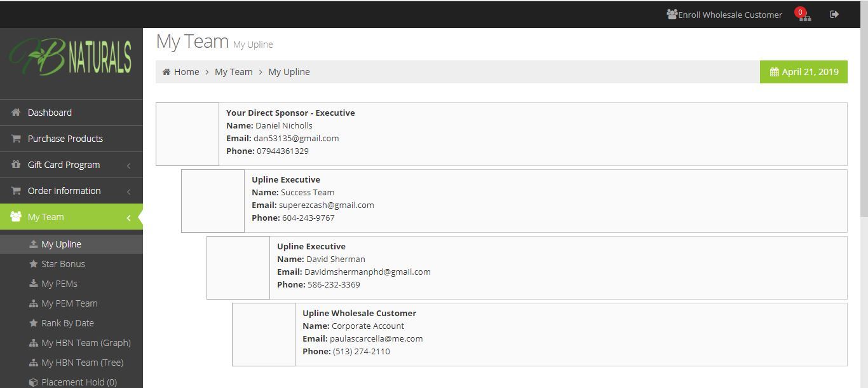Click phone number 07944361329
The height and width of the screenshot is (388, 868).
[x=283, y=151]
